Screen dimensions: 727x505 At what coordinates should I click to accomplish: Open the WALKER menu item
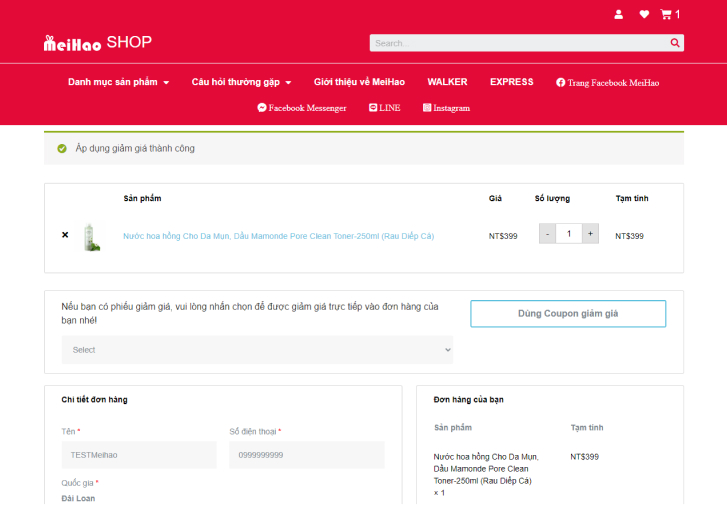pos(447,82)
